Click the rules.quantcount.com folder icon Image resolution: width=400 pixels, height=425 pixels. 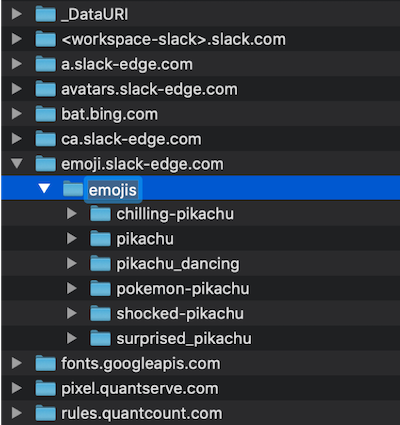tap(45, 413)
